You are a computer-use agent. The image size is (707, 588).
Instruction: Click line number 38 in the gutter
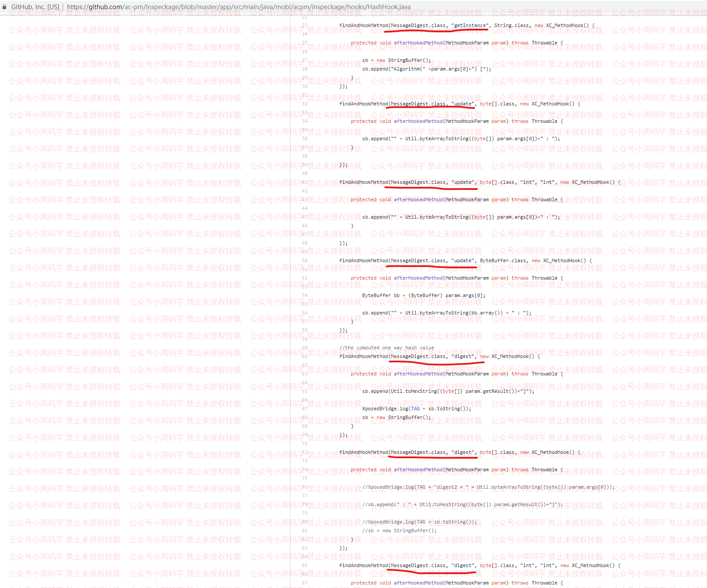305,156
